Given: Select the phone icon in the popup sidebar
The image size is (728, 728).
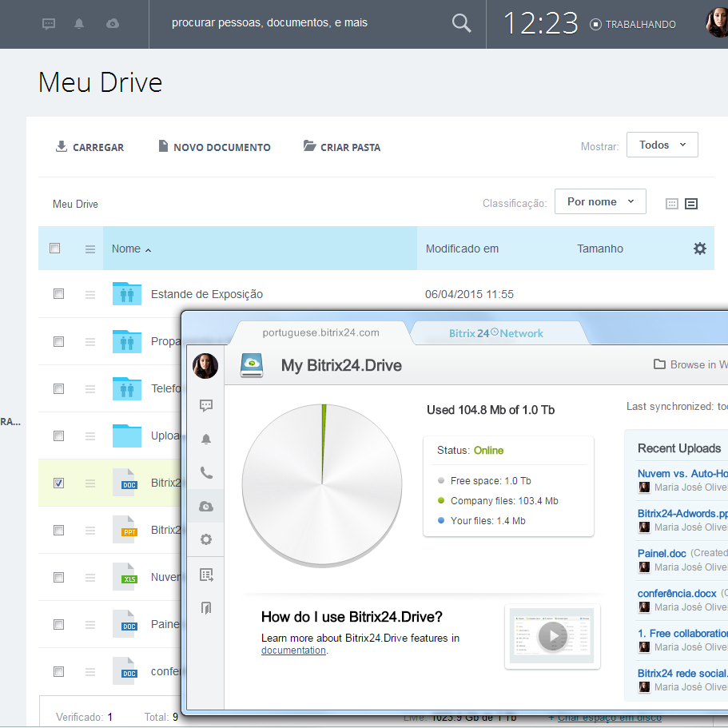Looking at the screenshot, I should pyautogui.click(x=205, y=472).
